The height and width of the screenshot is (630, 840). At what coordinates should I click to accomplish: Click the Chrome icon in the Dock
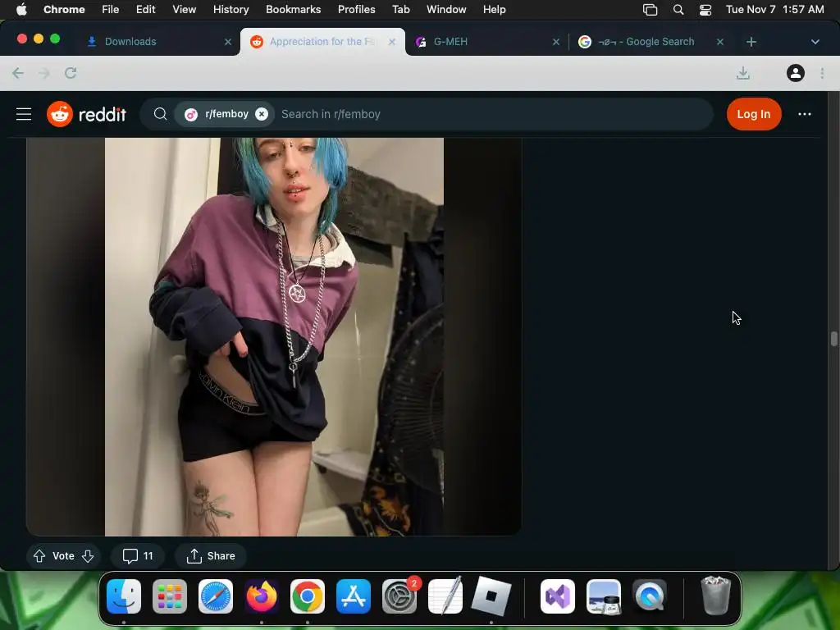tap(308, 596)
